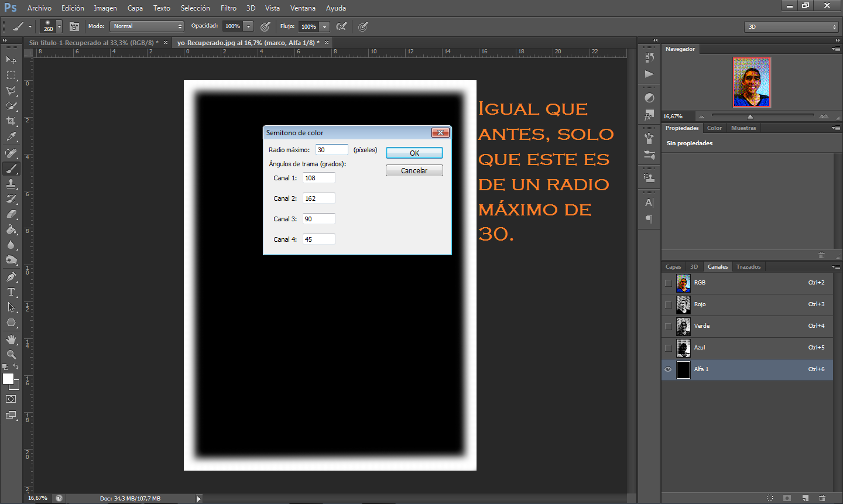Viewport: 843px width, 504px height.
Task: Open the Selección menu
Action: tap(195, 8)
